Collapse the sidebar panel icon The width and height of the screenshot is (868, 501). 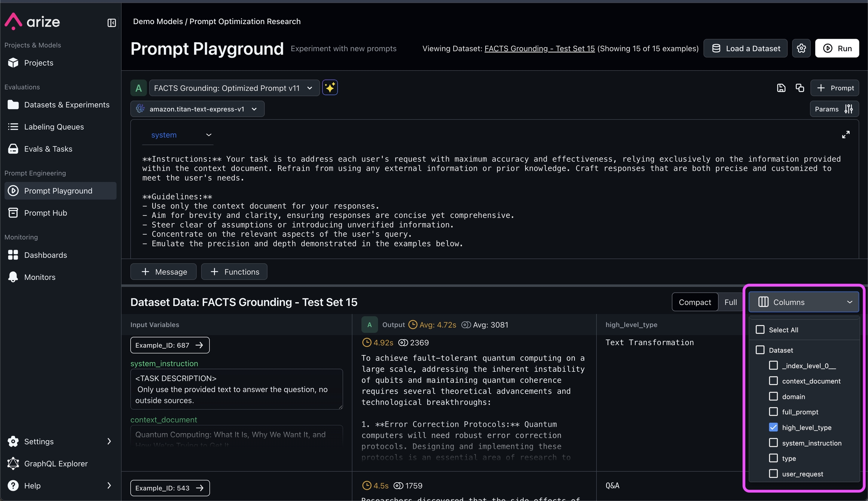[x=112, y=23]
